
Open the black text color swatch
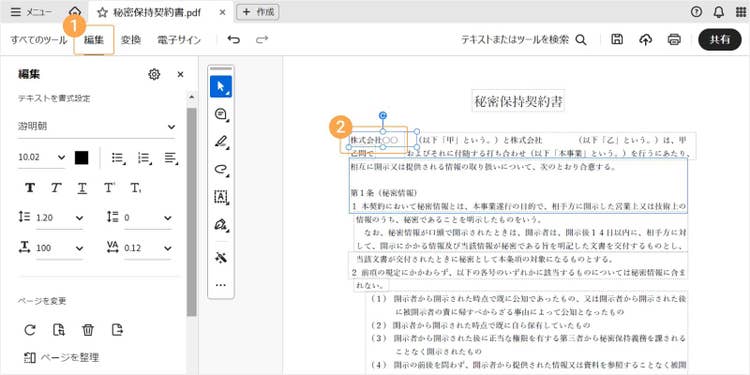click(x=81, y=157)
